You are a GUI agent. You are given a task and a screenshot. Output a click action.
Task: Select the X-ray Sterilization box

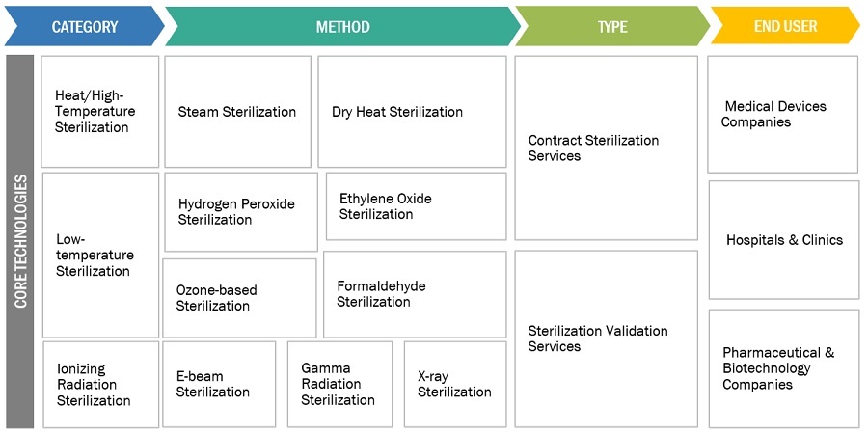454,384
